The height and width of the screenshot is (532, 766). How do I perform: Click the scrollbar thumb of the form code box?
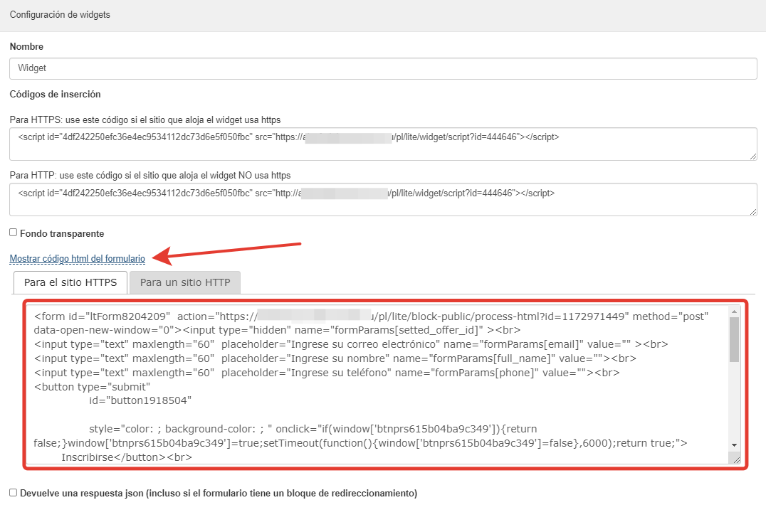tap(734, 339)
